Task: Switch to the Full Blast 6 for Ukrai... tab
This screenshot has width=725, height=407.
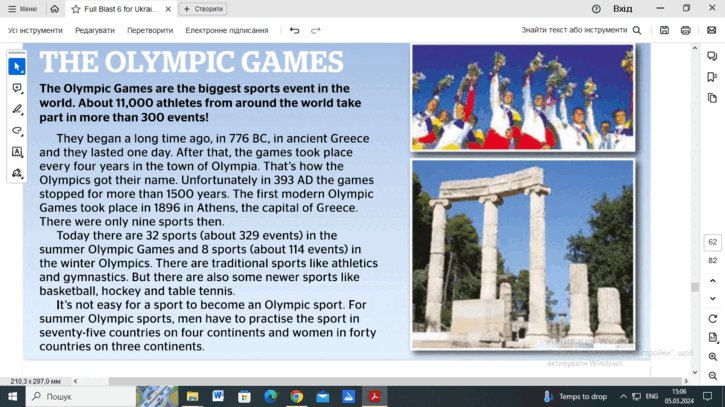Action: pyautogui.click(x=121, y=9)
